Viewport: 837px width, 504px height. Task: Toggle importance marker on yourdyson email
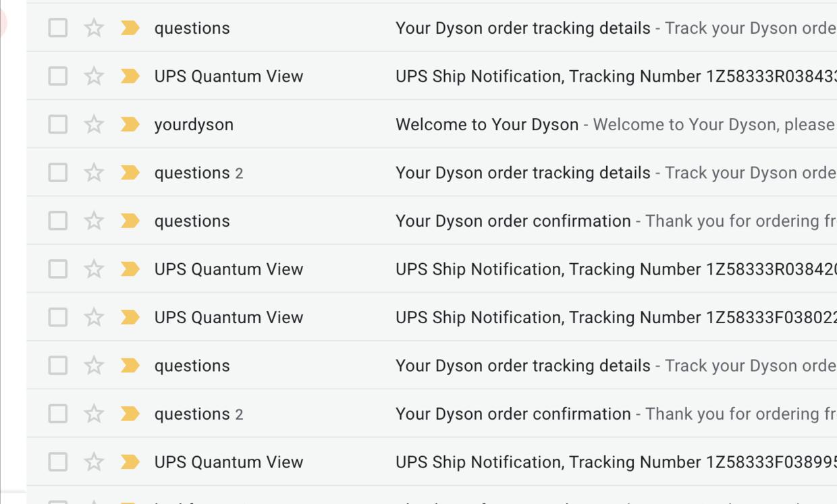(130, 125)
